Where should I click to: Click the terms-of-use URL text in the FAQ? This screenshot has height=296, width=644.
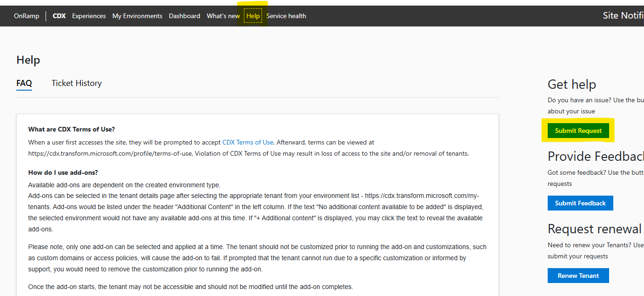(x=110, y=153)
